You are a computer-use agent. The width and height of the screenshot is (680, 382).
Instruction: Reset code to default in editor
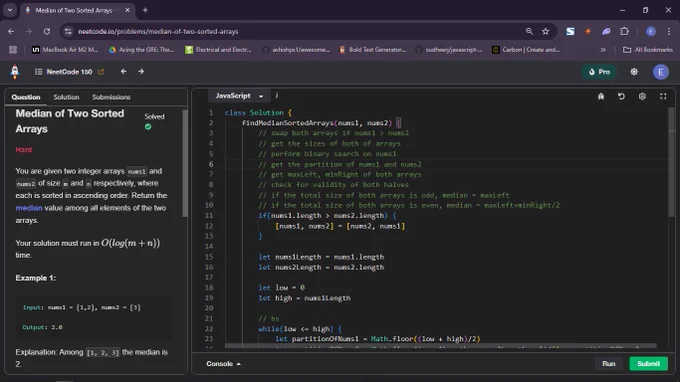tap(621, 96)
